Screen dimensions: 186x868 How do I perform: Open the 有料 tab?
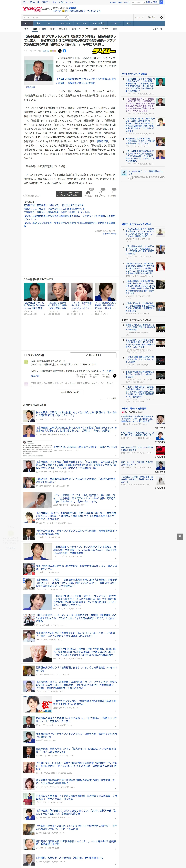(128, 24)
